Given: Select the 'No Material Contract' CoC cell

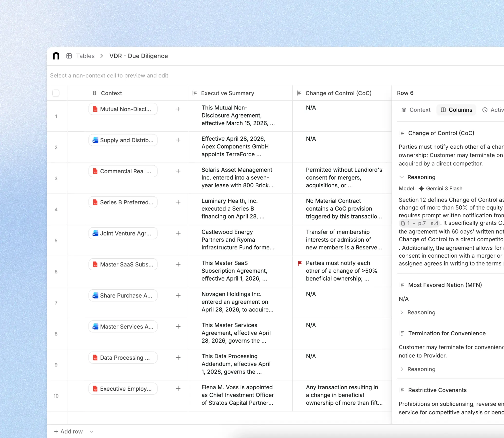Looking at the screenshot, I should [342, 209].
